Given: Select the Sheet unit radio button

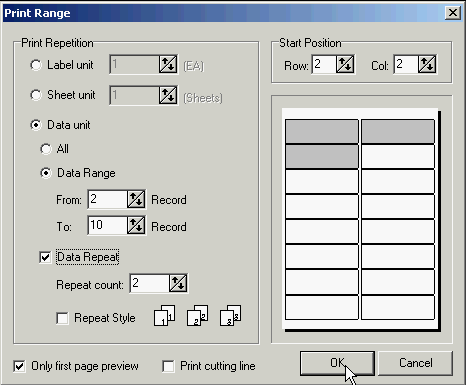Looking at the screenshot, I should click(36, 95).
